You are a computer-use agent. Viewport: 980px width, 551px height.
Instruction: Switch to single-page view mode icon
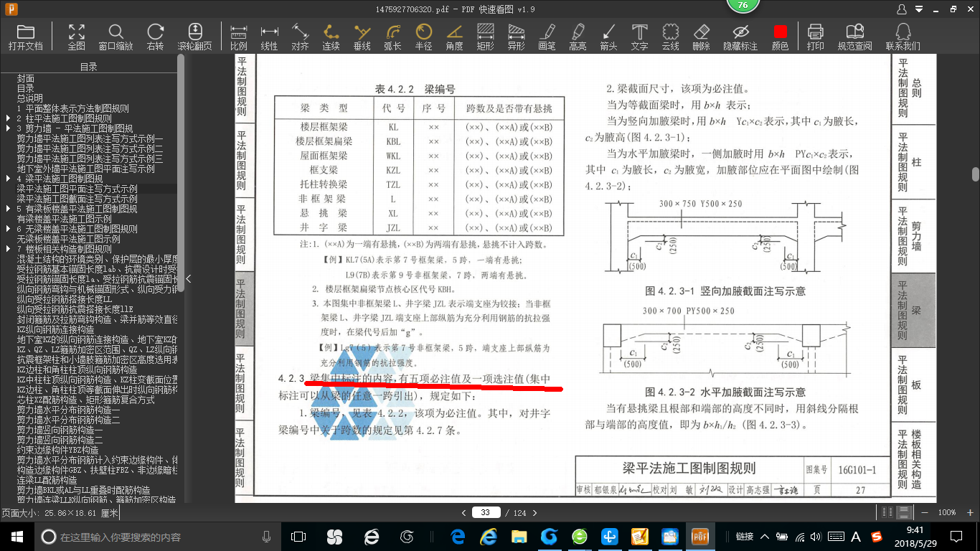(x=905, y=512)
